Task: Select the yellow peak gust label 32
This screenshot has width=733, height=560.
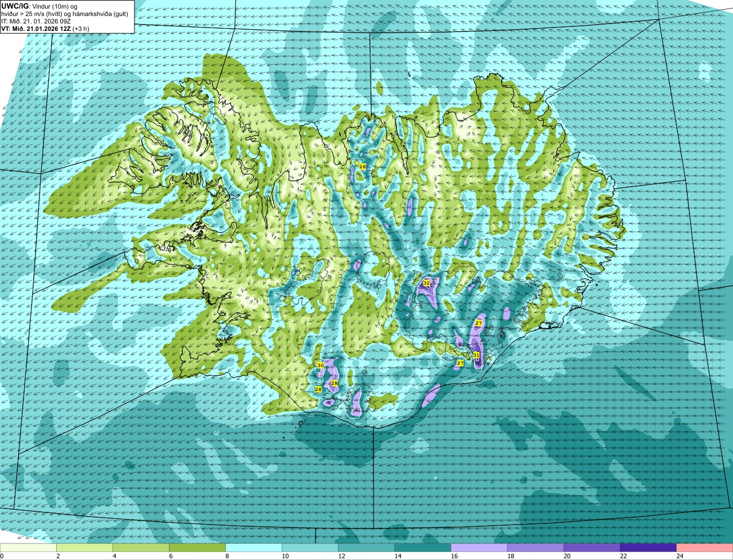Action: pyautogui.click(x=427, y=283)
